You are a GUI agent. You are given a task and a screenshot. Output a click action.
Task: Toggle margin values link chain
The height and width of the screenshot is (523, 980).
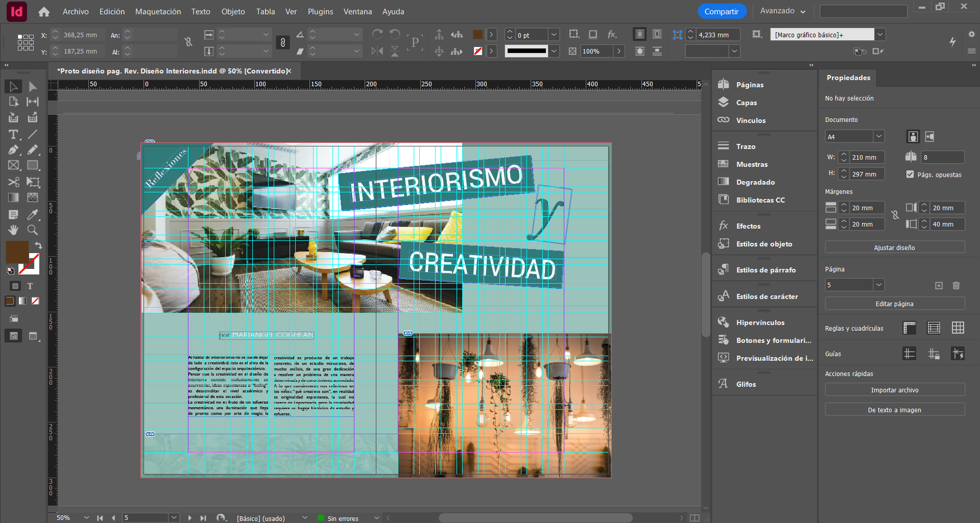[895, 216]
